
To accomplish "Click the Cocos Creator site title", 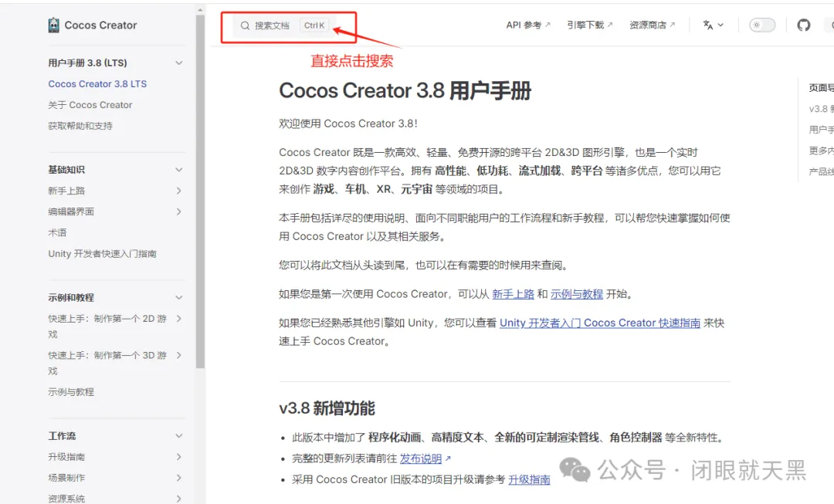I will pos(100,25).
